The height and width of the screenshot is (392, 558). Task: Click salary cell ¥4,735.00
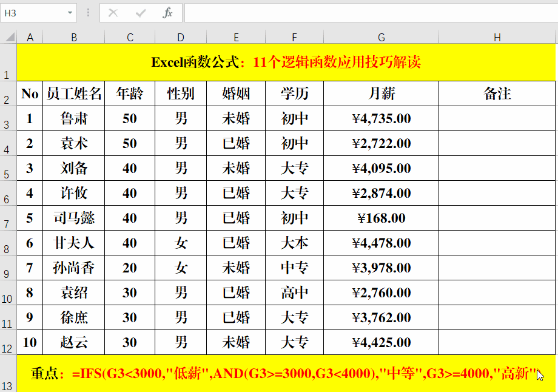click(x=381, y=118)
